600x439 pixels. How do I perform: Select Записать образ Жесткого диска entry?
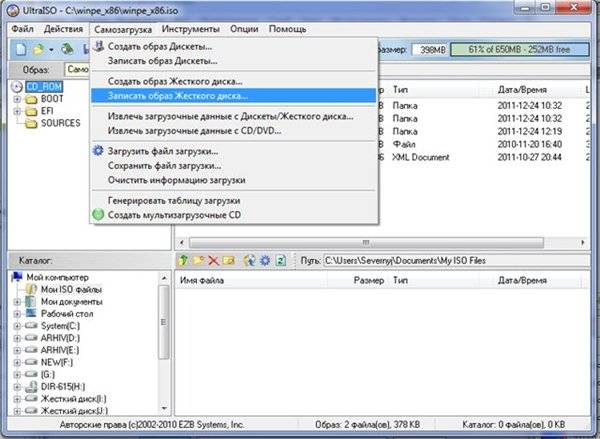tap(234, 96)
